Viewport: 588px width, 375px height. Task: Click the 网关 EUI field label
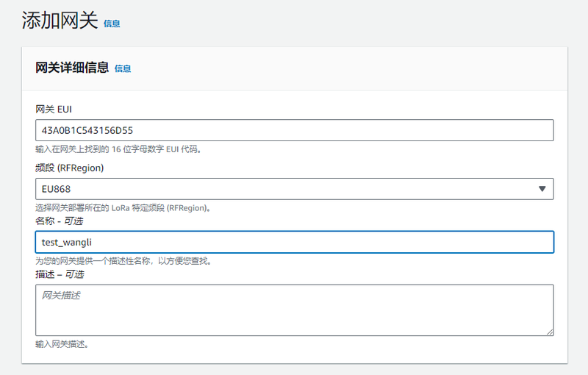(54, 109)
